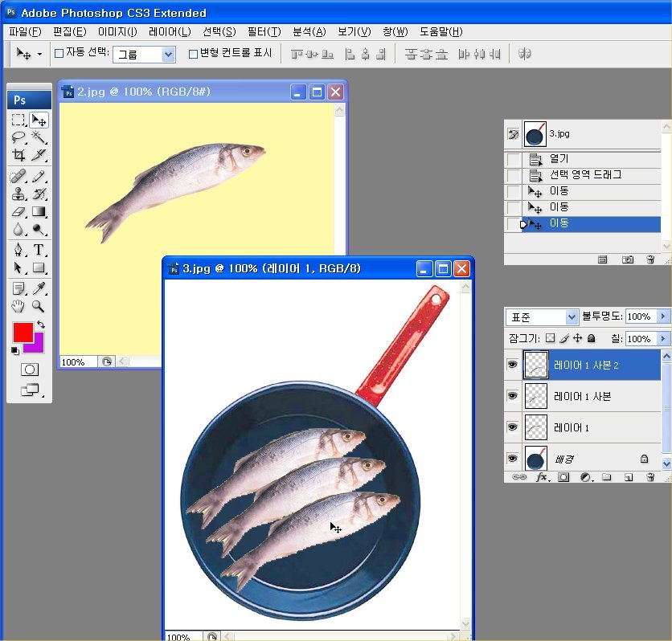Open the 그룹 auto-select dropdown
The width and height of the screenshot is (672, 641).
(x=168, y=55)
